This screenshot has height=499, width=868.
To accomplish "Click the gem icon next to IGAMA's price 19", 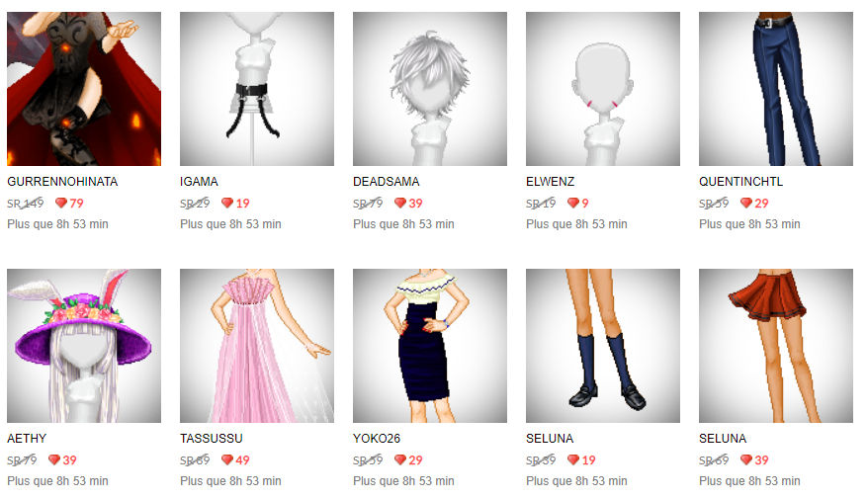I will click(x=227, y=203).
